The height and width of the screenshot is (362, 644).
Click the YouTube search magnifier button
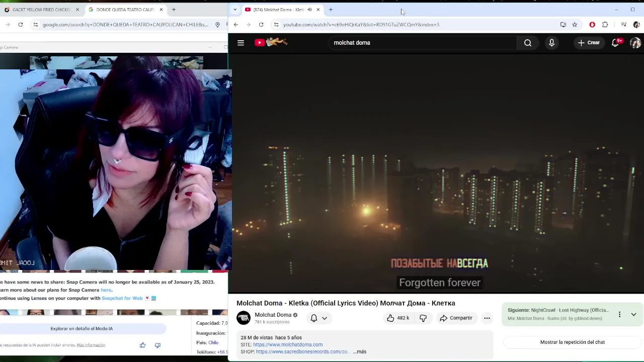pyautogui.click(x=528, y=43)
